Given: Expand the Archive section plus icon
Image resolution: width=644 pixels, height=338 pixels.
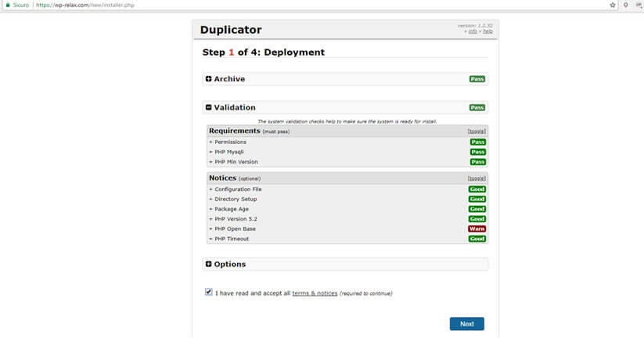Looking at the screenshot, I should [209, 79].
